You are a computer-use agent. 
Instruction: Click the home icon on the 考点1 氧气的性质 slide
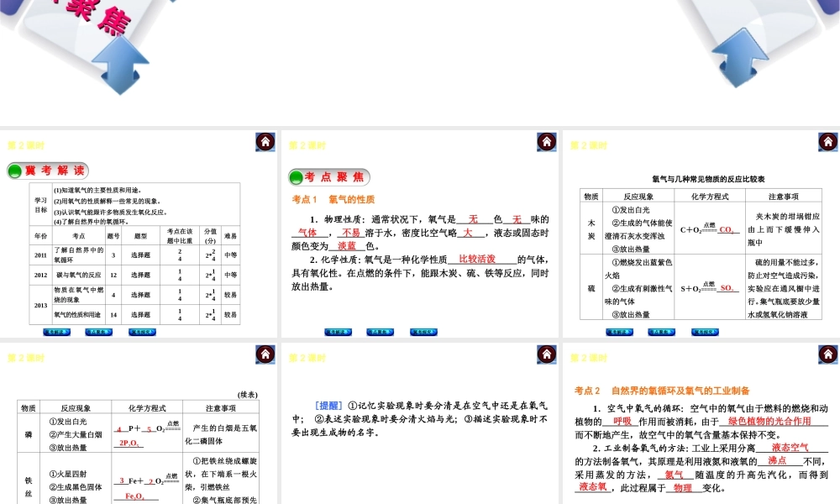[x=547, y=142]
